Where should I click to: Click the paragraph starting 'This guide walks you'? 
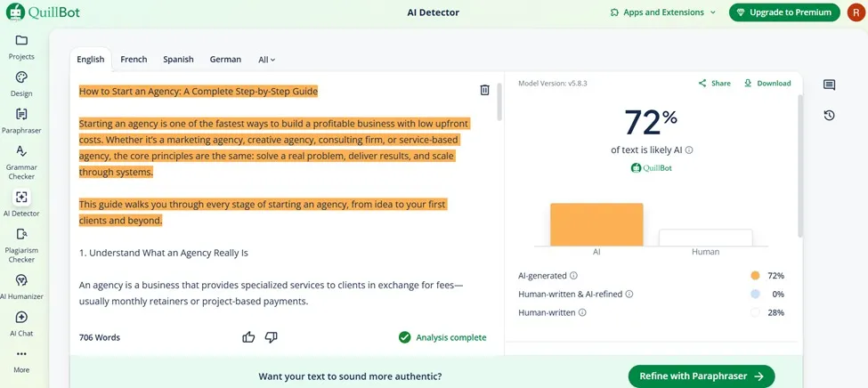pyautogui.click(x=263, y=213)
